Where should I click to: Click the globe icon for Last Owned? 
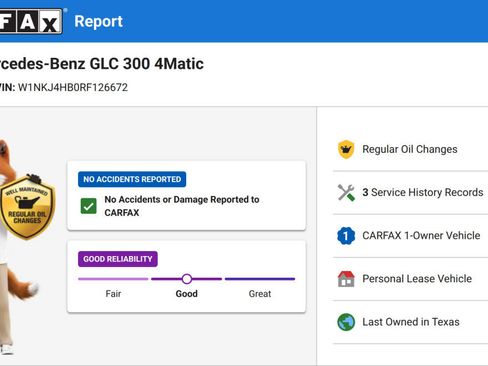346,322
